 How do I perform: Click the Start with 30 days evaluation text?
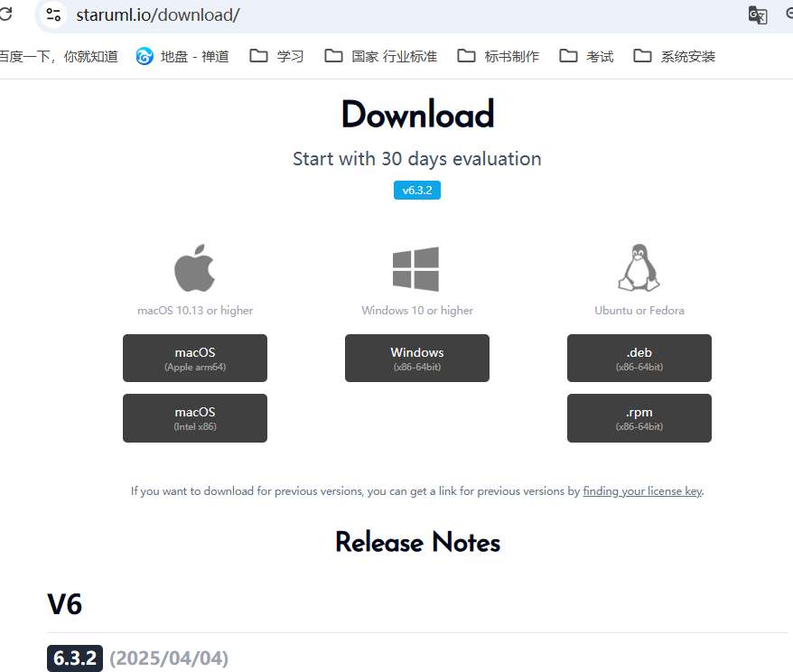(417, 159)
